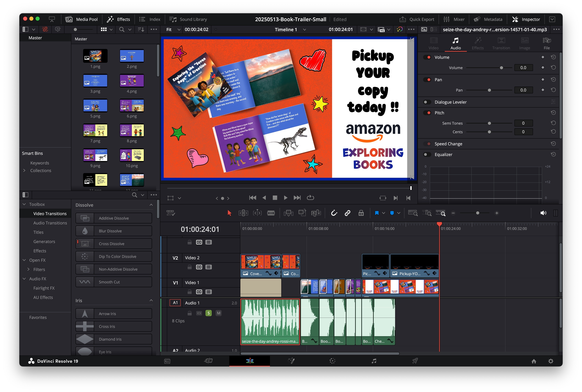Toggle loop playback in the viewer
Image resolution: width=582 pixels, height=392 pixels.
pos(310,198)
